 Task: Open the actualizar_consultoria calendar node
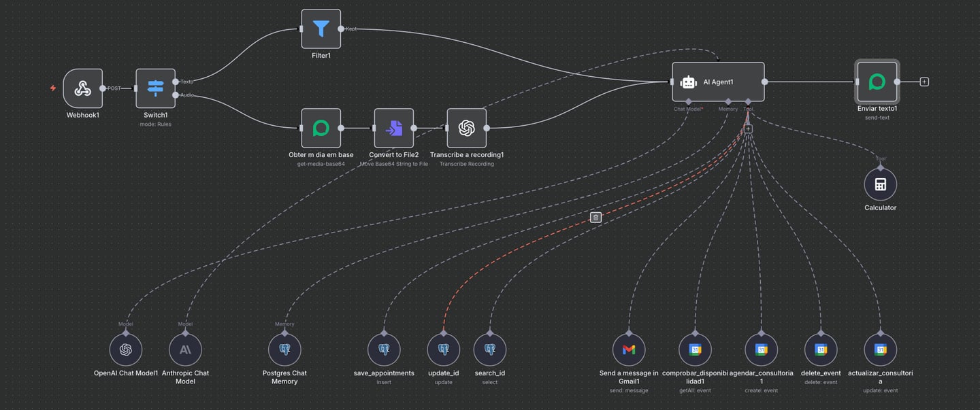pos(881,349)
